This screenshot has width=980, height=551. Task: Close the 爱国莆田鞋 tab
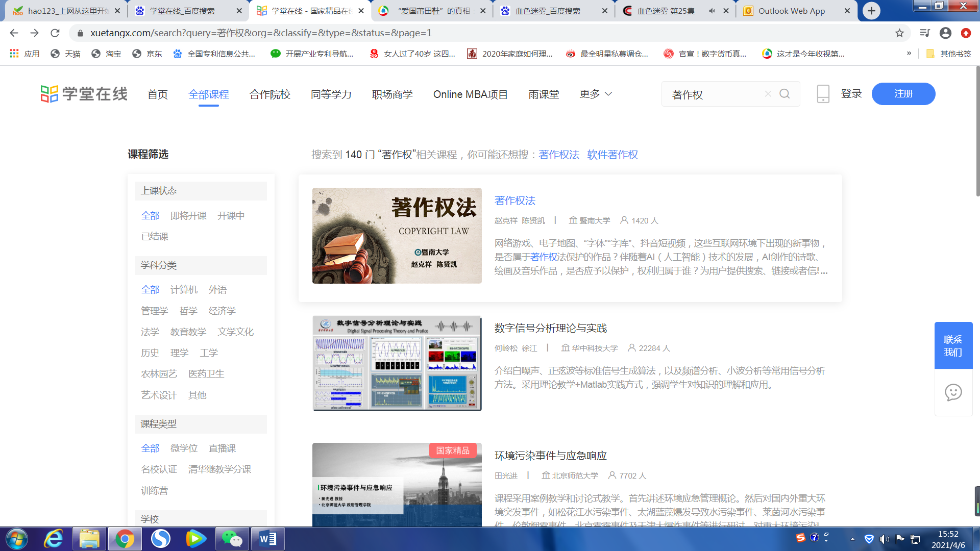(x=483, y=11)
